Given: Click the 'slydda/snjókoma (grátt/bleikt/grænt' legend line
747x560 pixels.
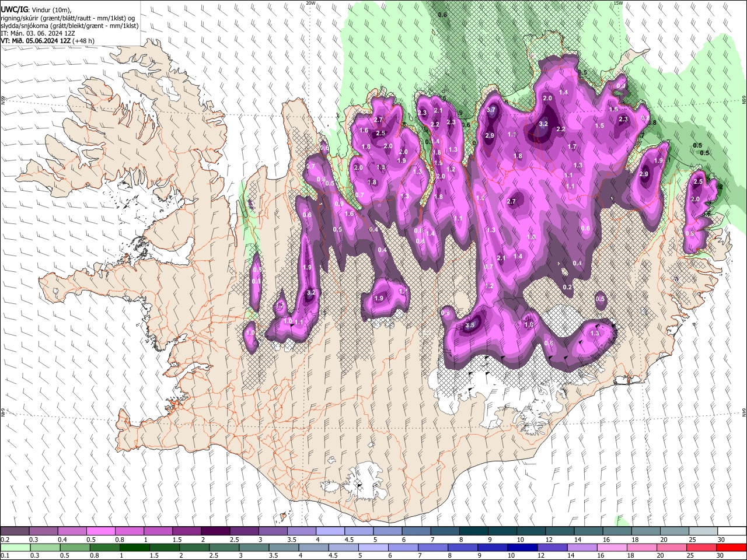Looking at the screenshot, I should pyautogui.click(x=69, y=26).
